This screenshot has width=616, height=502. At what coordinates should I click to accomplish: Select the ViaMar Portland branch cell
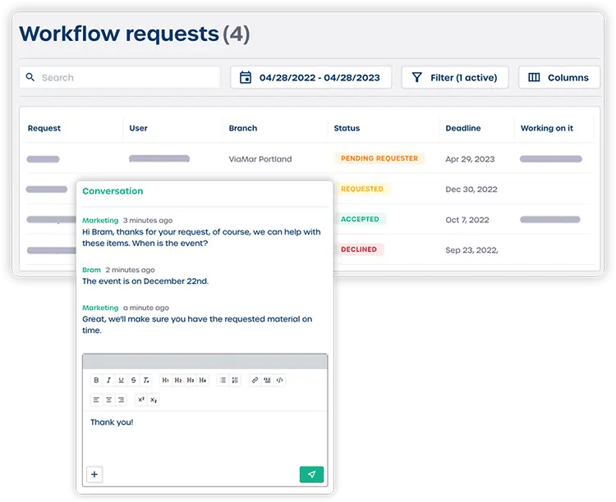point(260,159)
